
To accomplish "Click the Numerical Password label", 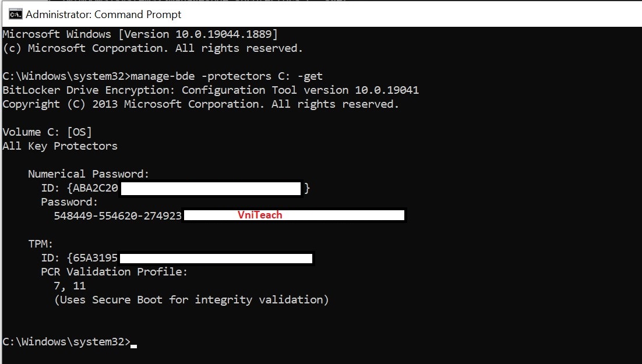I will pyautogui.click(x=89, y=174).
